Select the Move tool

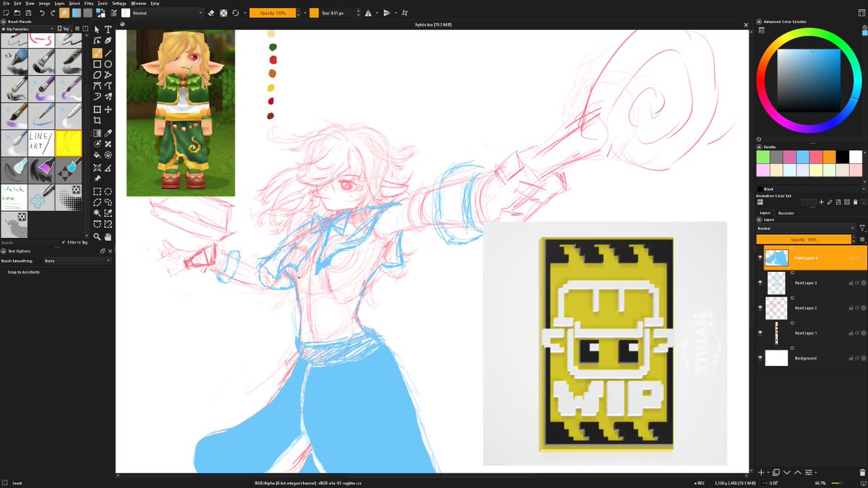pyautogui.click(x=108, y=110)
